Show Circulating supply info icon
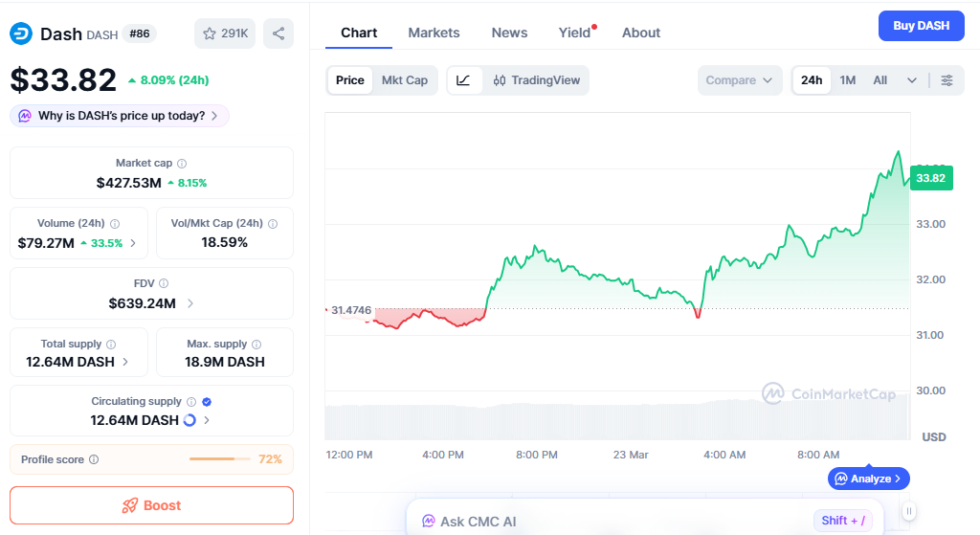 point(191,402)
